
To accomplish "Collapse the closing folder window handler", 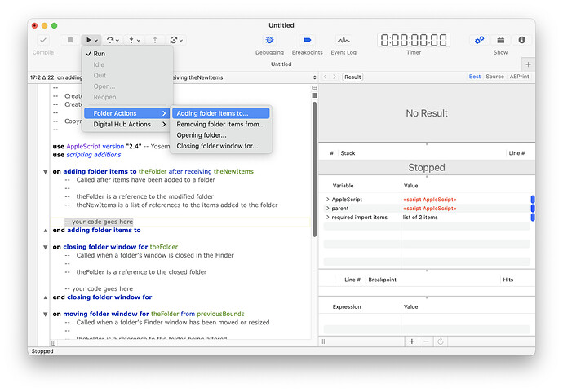I will tap(45, 247).
